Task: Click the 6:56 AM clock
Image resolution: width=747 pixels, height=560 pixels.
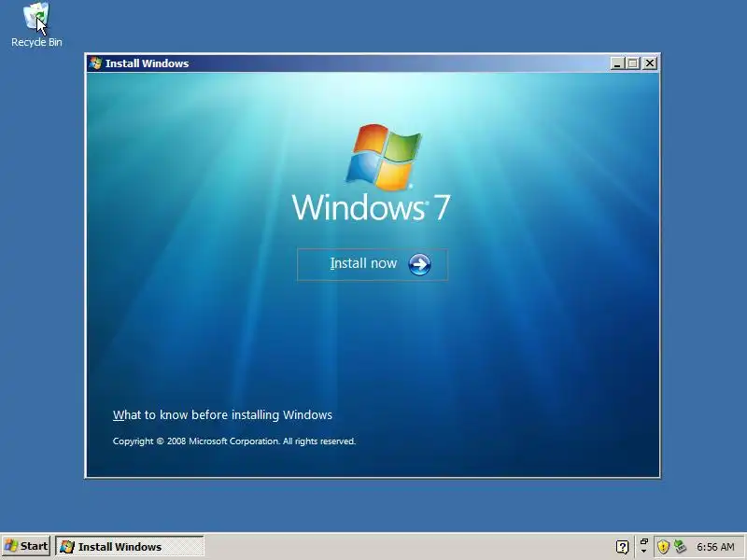Action: coord(715,547)
